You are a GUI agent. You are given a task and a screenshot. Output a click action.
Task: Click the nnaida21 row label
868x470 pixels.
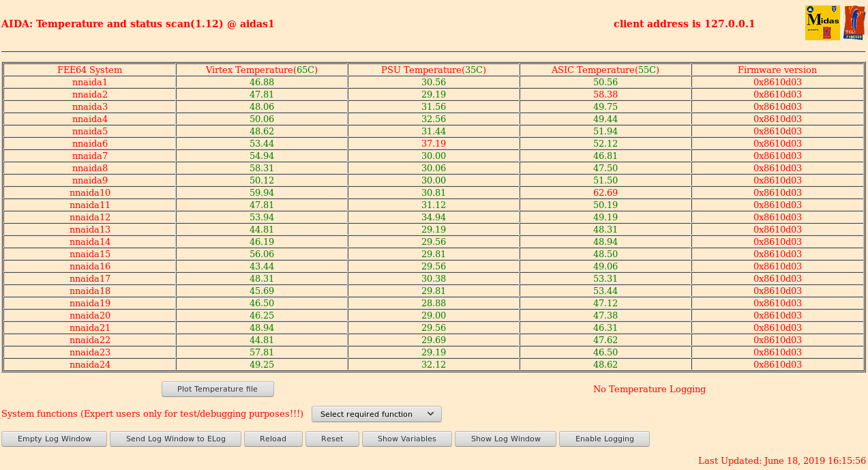point(90,327)
